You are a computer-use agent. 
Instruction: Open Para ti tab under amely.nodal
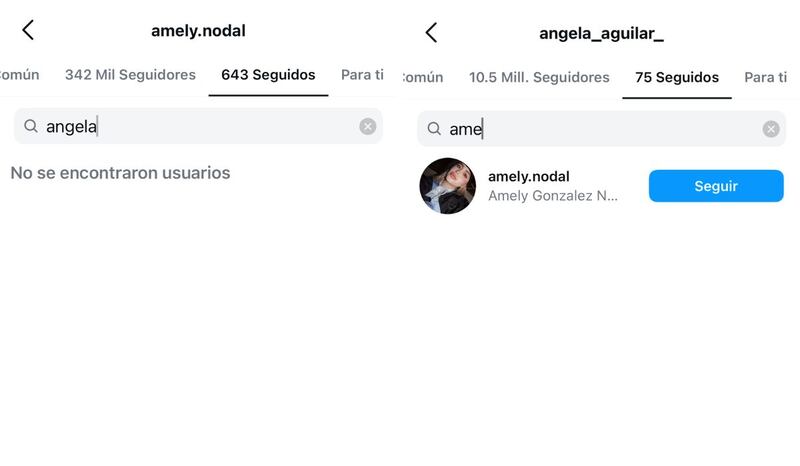(x=362, y=75)
